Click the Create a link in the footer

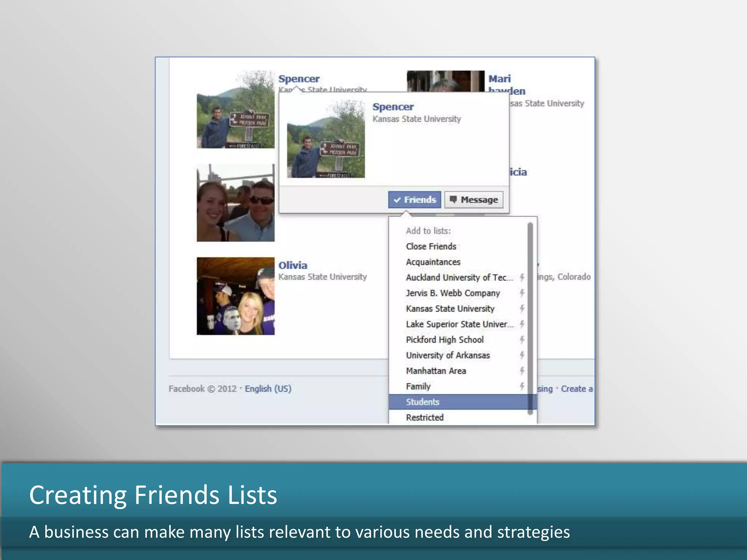pos(577,389)
